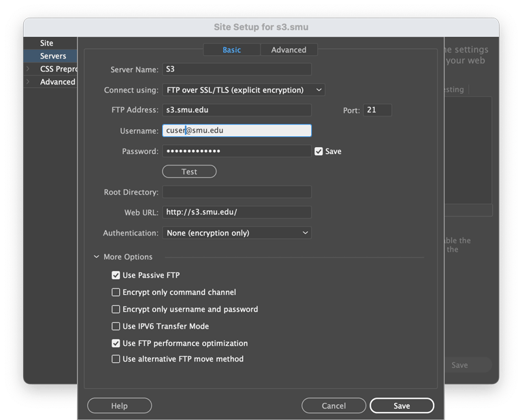Click the Test connection button
Image resolution: width=522 pixels, height=420 pixels.
pos(189,172)
